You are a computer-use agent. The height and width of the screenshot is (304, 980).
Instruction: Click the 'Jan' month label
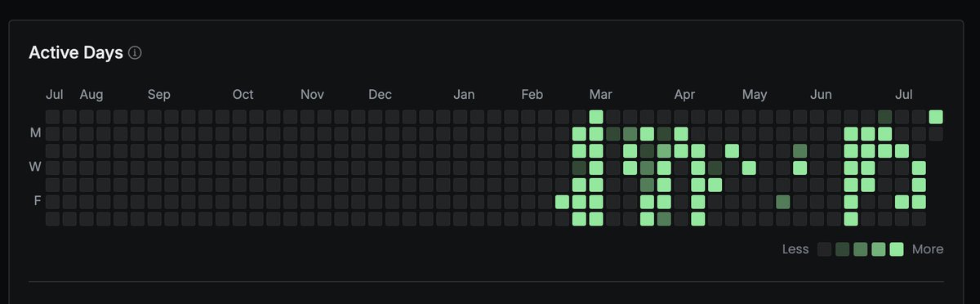tap(464, 95)
